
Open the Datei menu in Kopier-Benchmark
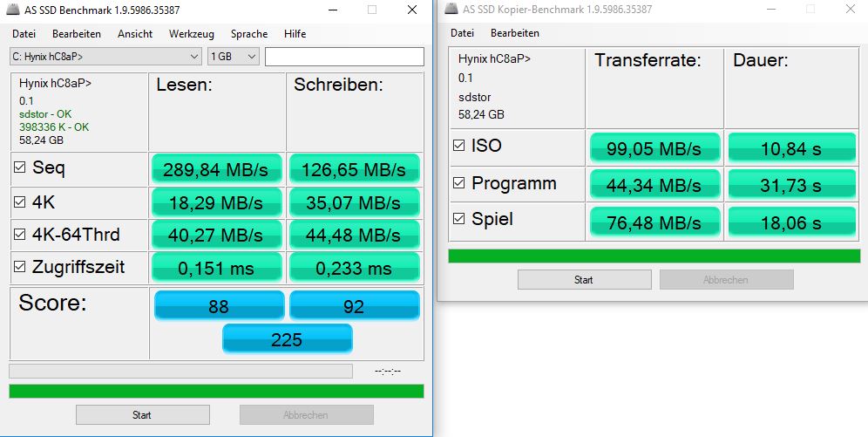462,32
